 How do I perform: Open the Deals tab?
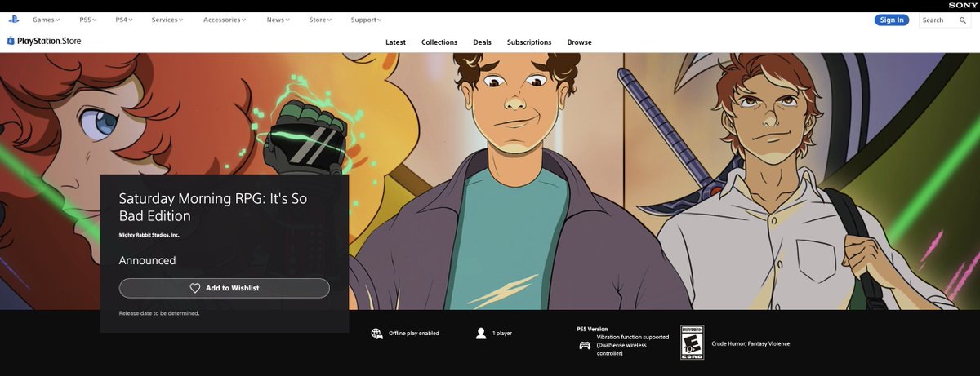pyautogui.click(x=482, y=42)
